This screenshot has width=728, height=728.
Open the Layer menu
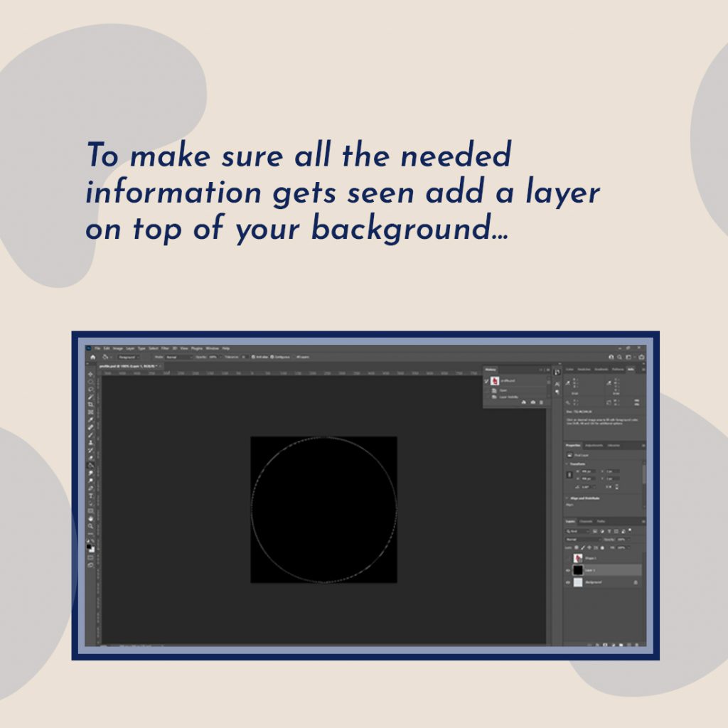click(130, 348)
